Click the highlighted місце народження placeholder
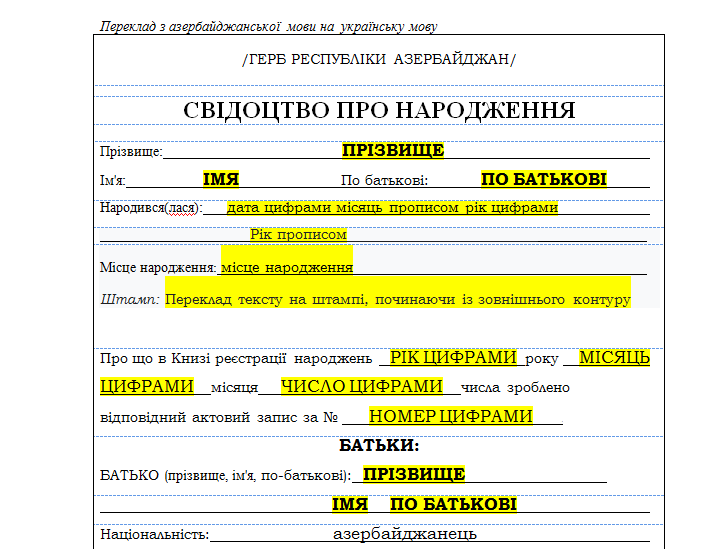Image resolution: width=702 pixels, height=549 pixels. coord(286,268)
